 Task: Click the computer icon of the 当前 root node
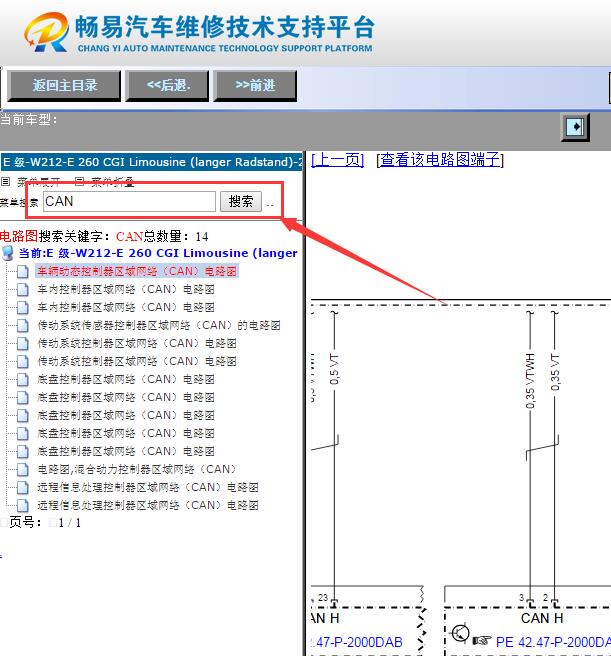pos(8,253)
